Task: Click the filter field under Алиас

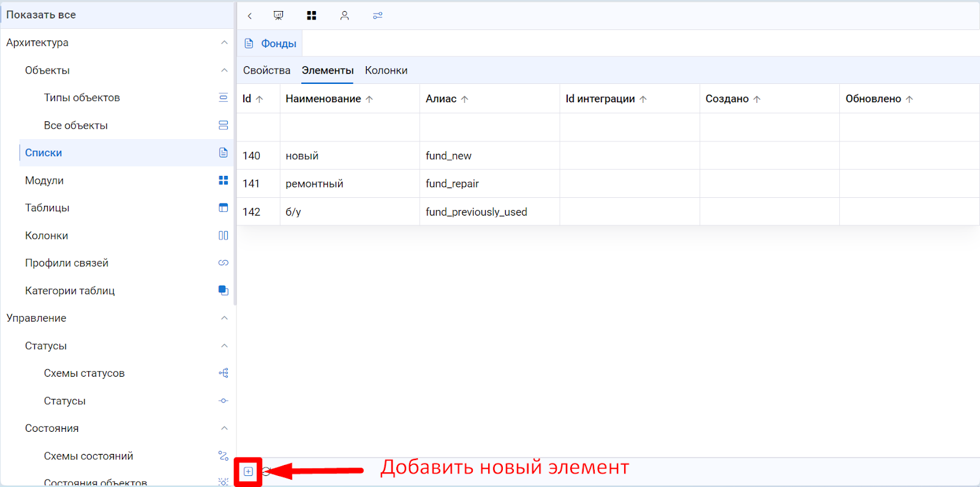Action: [x=489, y=127]
